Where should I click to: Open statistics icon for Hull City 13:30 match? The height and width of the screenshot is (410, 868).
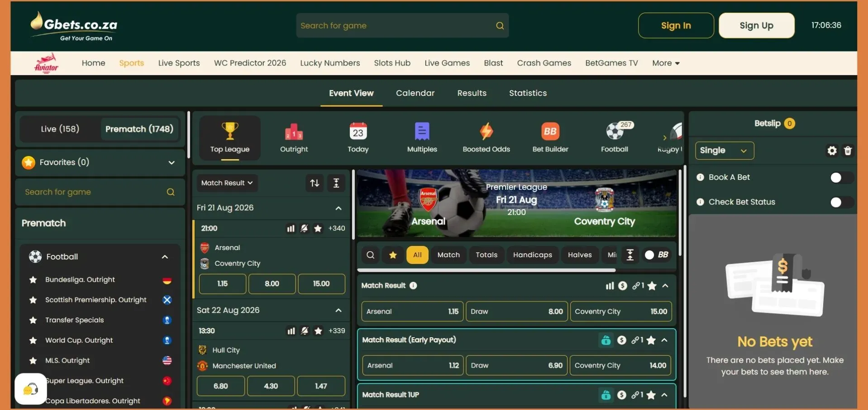pos(291,331)
